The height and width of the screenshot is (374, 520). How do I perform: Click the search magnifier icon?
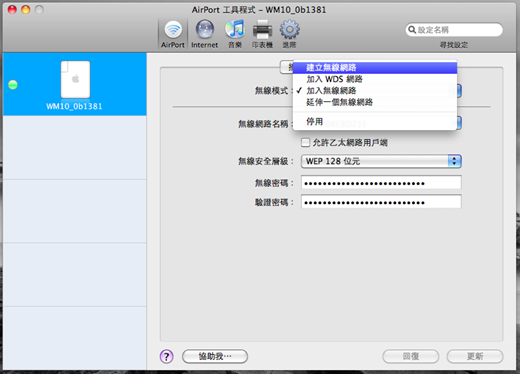pos(412,30)
